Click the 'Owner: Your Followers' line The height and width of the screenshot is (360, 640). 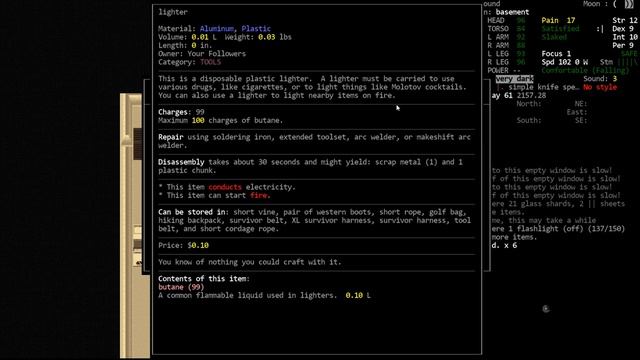(202, 54)
